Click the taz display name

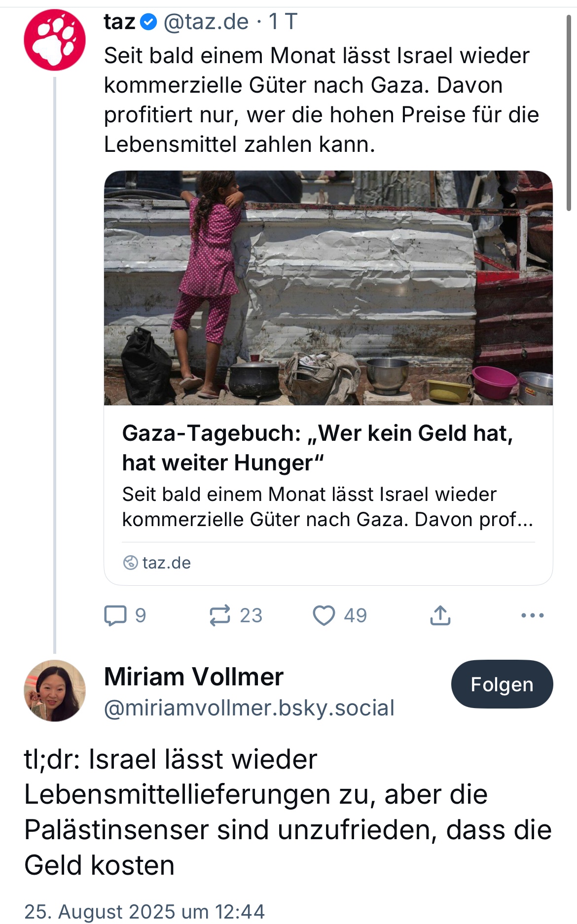coord(119,22)
